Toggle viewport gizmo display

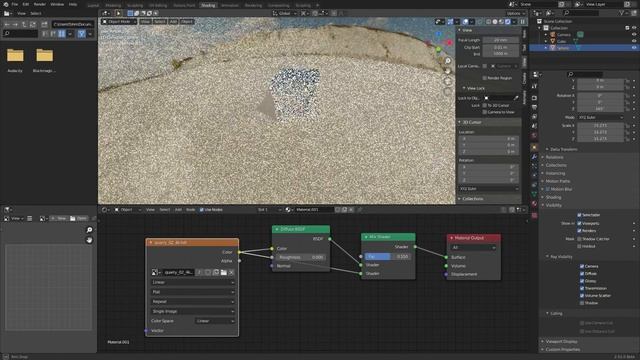[450, 21]
